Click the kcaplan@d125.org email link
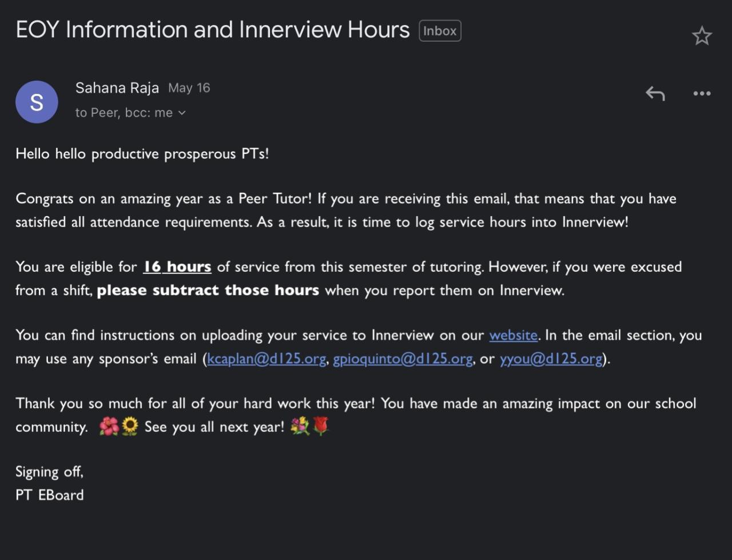Viewport: 732px width, 560px height. point(266,359)
